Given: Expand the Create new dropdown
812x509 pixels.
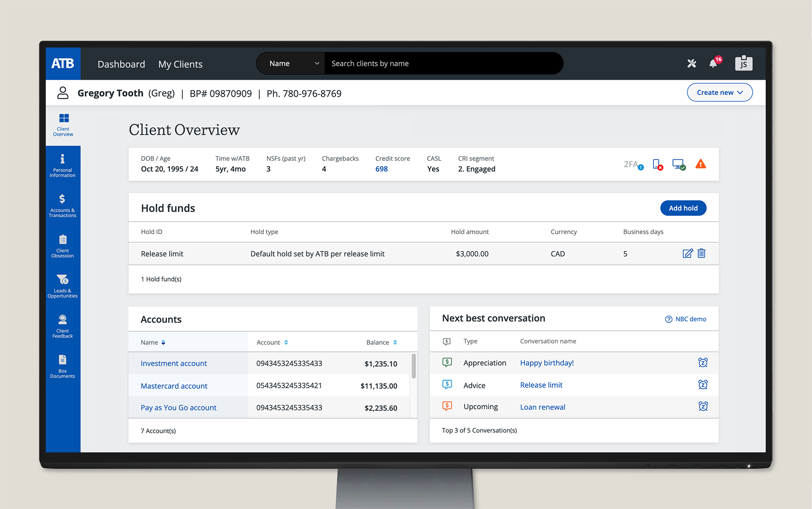Looking at the screenshot, I should [x=719, y=93].
